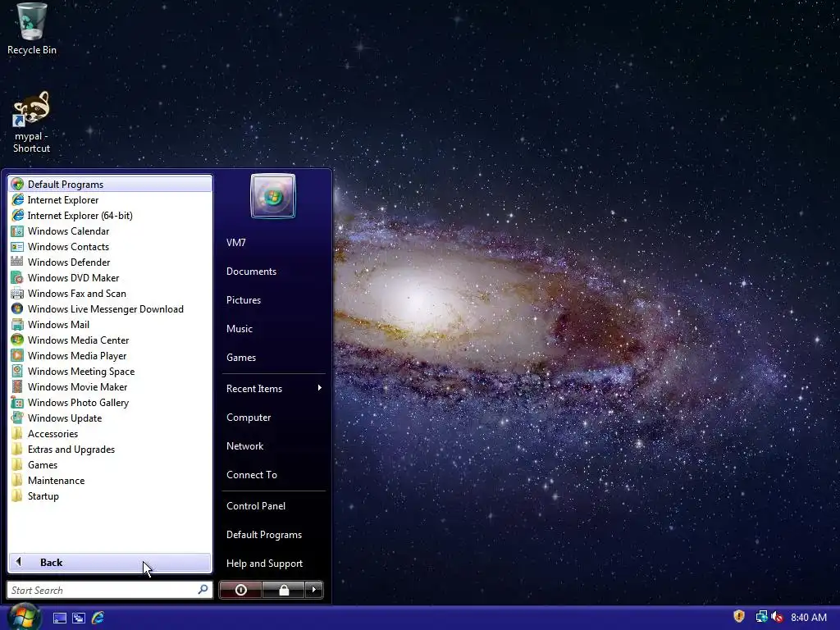This screenshot has width=840, height=630.
Task: Launch Internet Explorer (64-bit)
Action: pos(110,216)
